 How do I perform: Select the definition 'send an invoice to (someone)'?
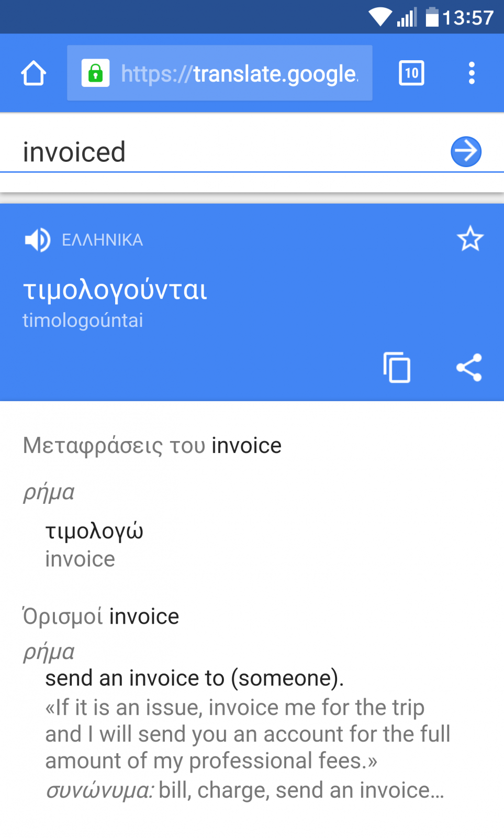click(x=195, y=678)
